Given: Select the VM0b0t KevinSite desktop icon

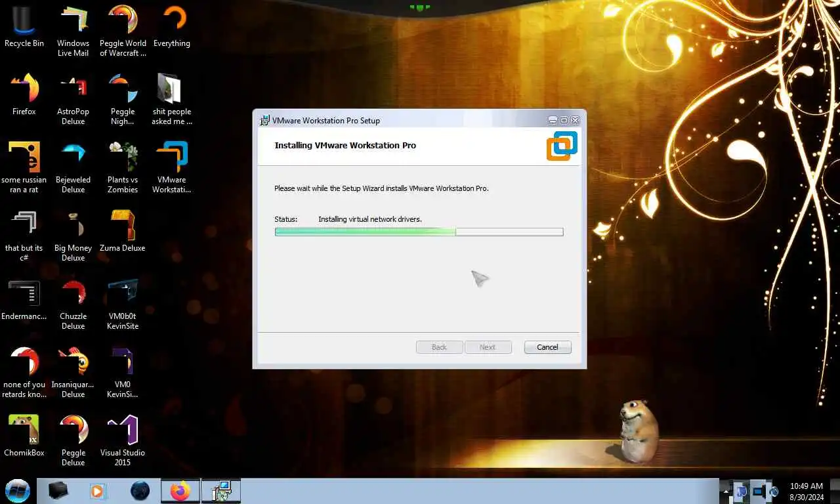Looking at the screenshot, I should point(123,304).
